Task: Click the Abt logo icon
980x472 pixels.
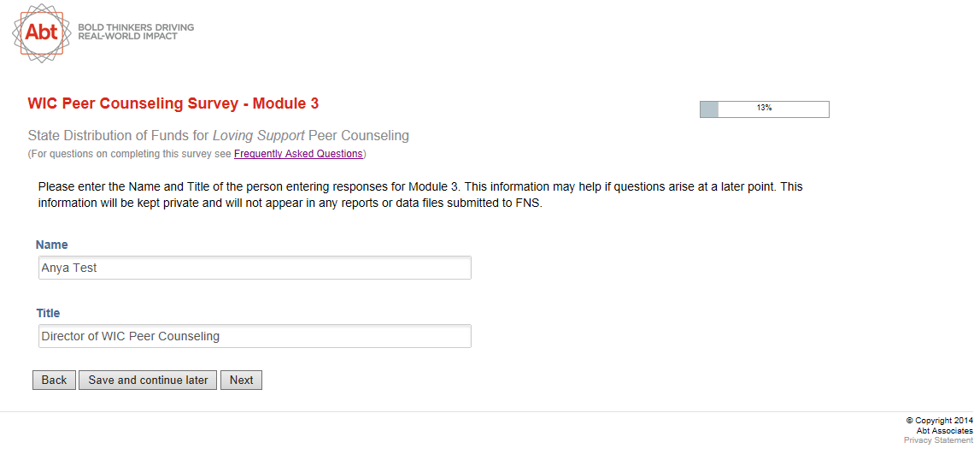Action: (41, 32)
